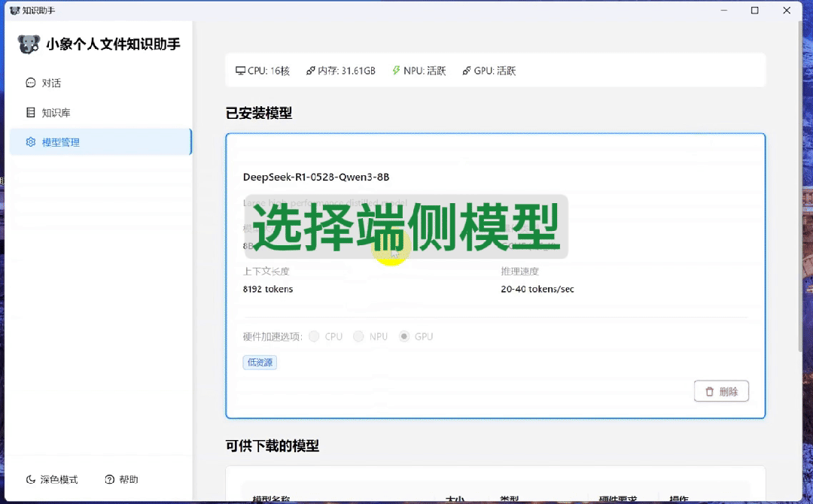Click the trash can icon on 删除

pyautogui.click(x=709, y=391)
